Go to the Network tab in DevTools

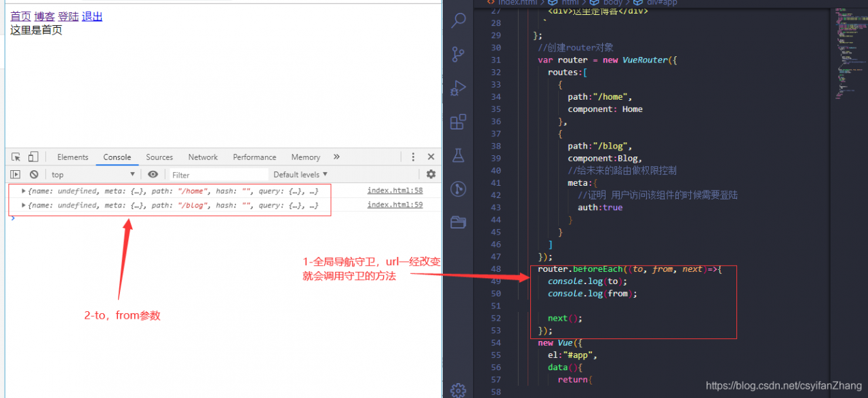coord(203,157)
